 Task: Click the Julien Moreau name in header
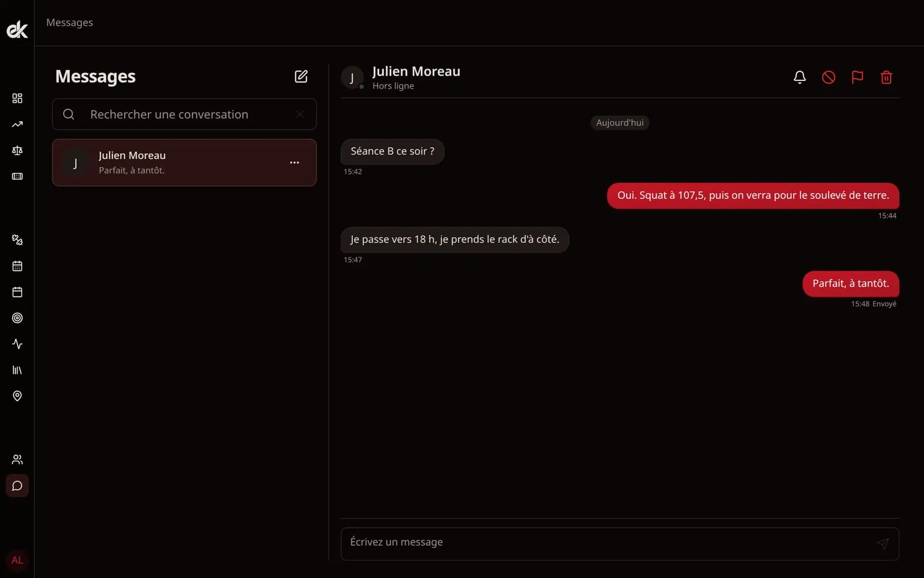pyautogui.click(x=416, y=71)
